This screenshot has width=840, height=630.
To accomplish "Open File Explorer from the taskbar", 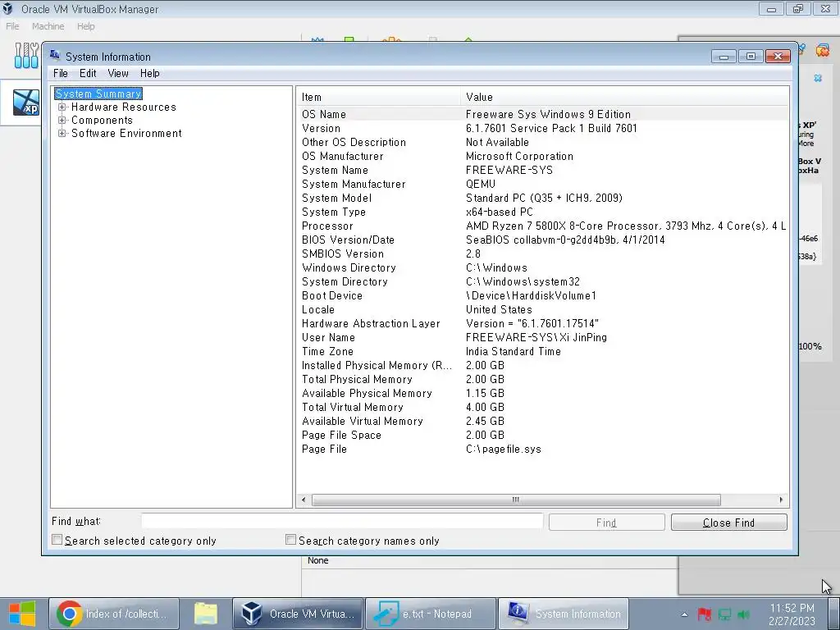I will [x=206, y=614].
